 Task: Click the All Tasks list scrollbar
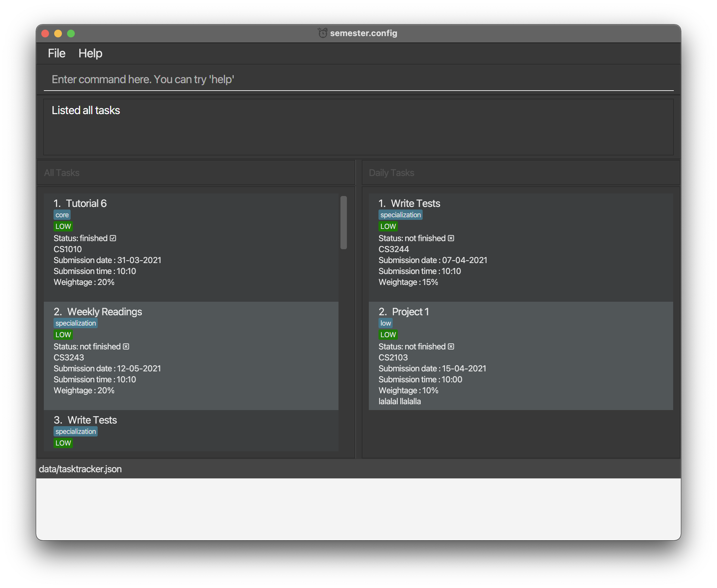[x=343, y=222]
